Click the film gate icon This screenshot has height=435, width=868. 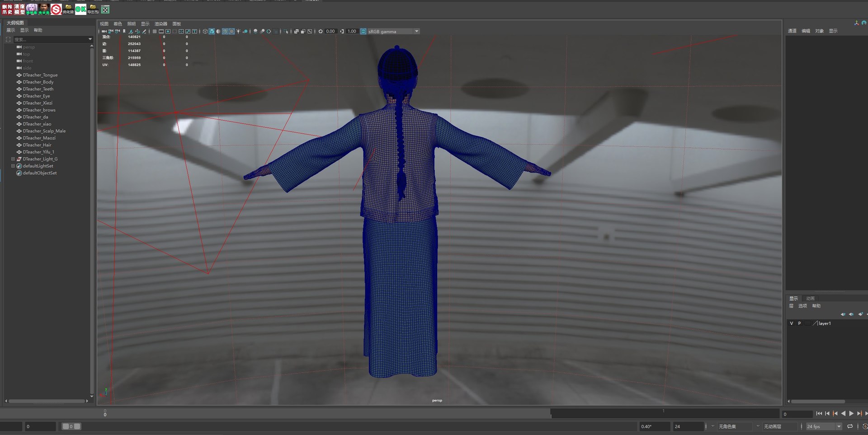pos(161,32)
